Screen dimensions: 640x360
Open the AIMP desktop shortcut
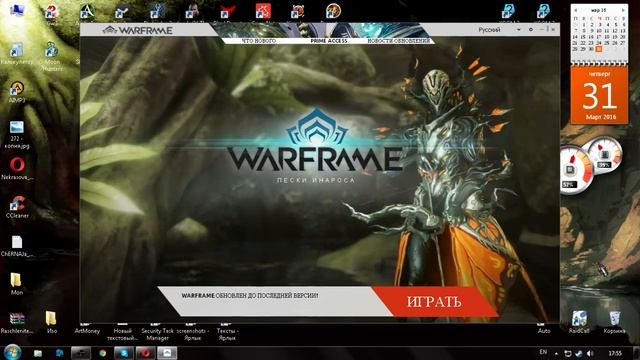coord(17,91)
